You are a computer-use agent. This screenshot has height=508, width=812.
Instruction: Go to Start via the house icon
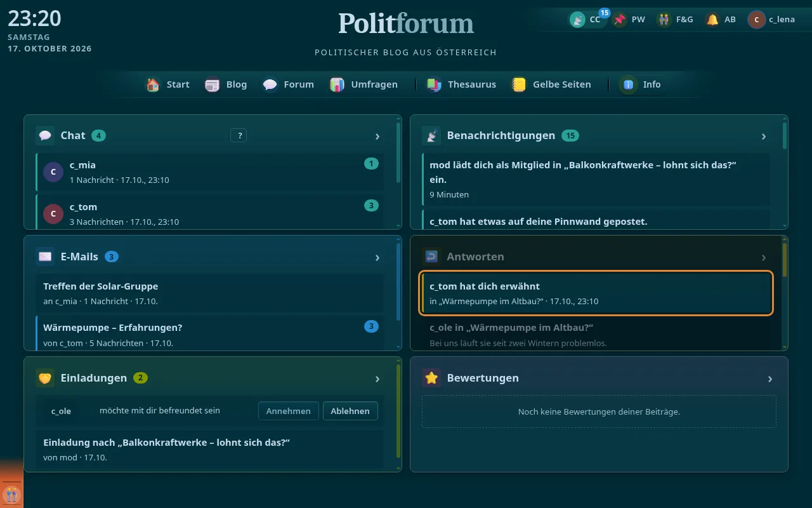pyautogui.click(x=153, y=84)
